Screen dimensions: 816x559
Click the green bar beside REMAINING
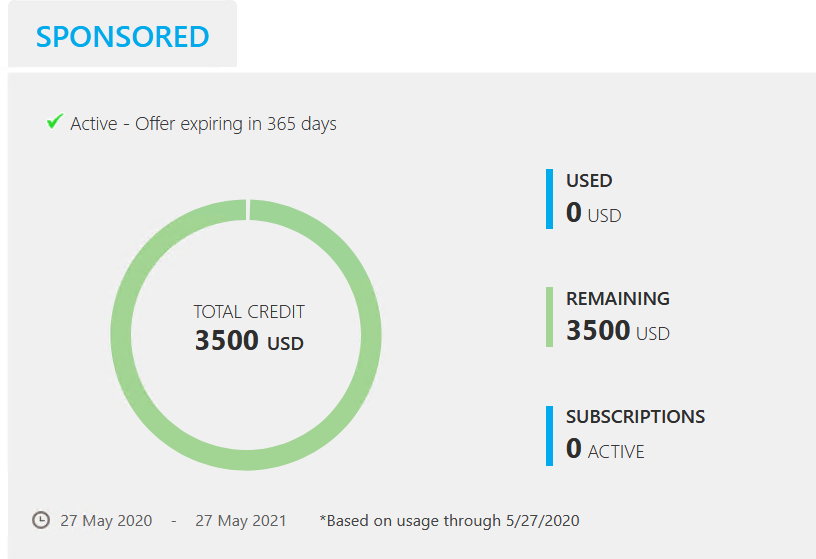point(549,316)
